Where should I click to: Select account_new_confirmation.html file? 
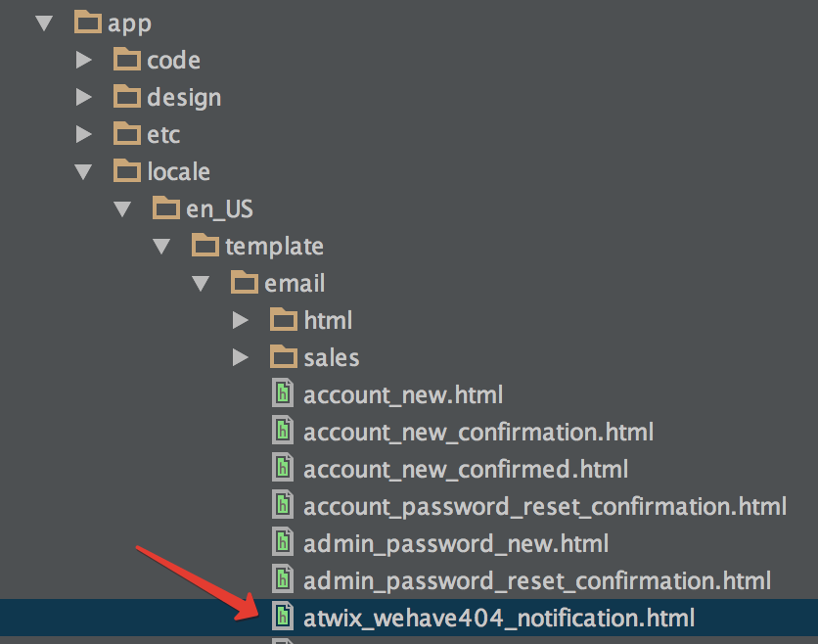[x=478, y=433]
